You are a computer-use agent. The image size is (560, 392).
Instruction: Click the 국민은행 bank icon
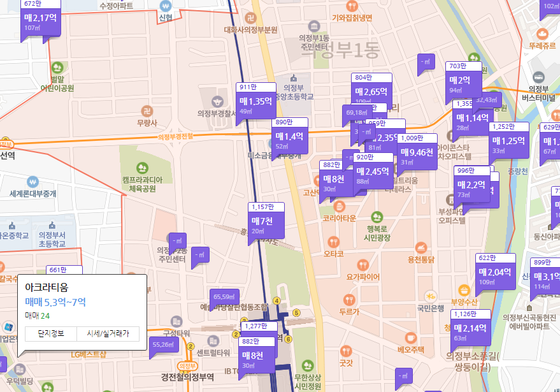pyautogui.click(x=431, y=296)
